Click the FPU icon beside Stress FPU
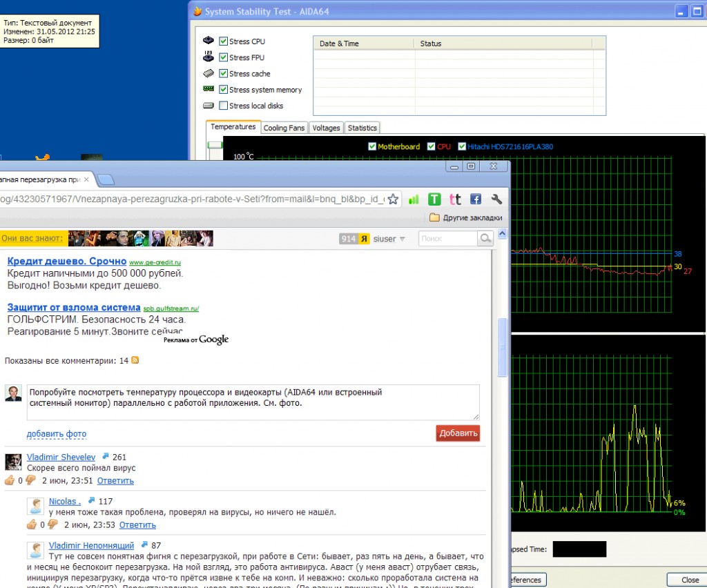The width and height of the screenshot is (707, 588). 209,57
